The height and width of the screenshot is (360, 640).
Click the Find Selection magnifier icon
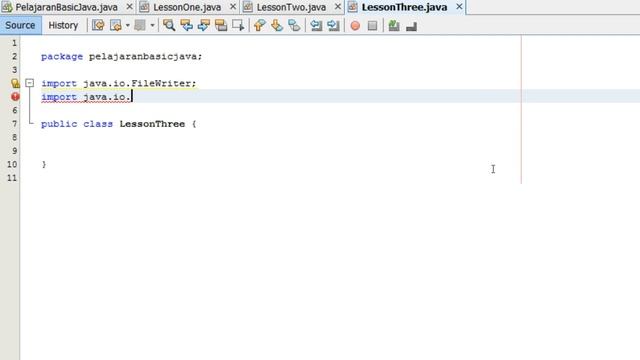(x=169, y=25)
